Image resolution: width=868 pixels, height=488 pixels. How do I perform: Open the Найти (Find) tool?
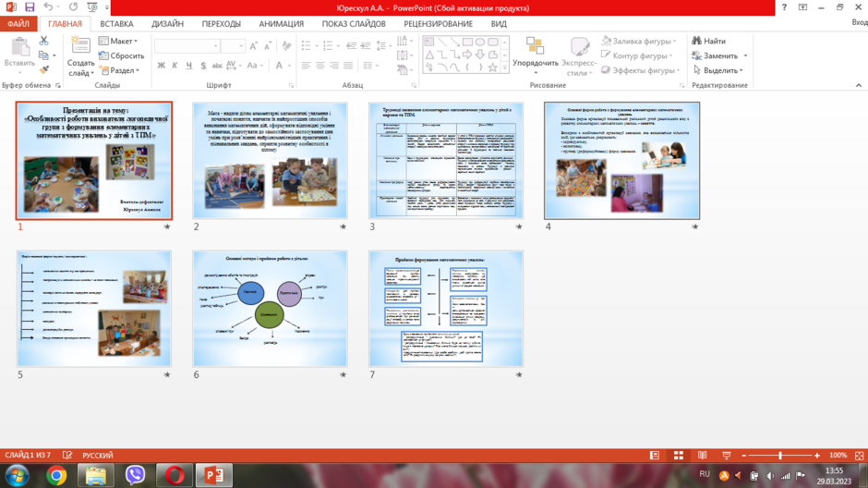pos(708,41)
